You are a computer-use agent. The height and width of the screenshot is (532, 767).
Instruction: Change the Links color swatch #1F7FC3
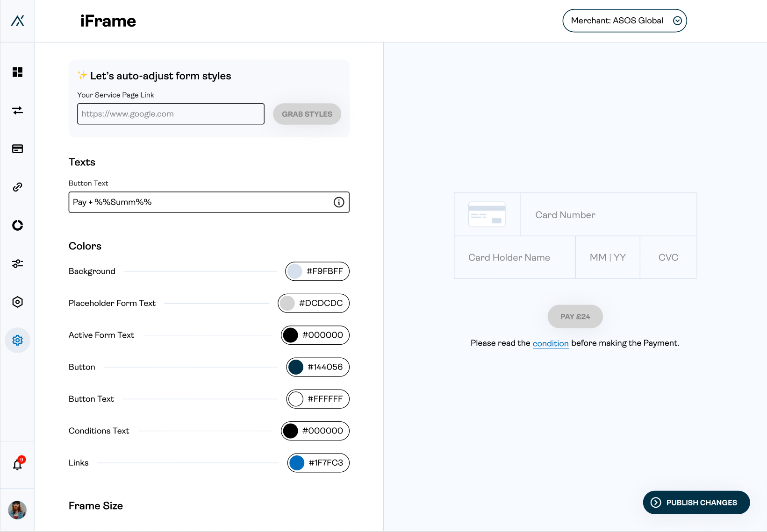pos(297,463)
